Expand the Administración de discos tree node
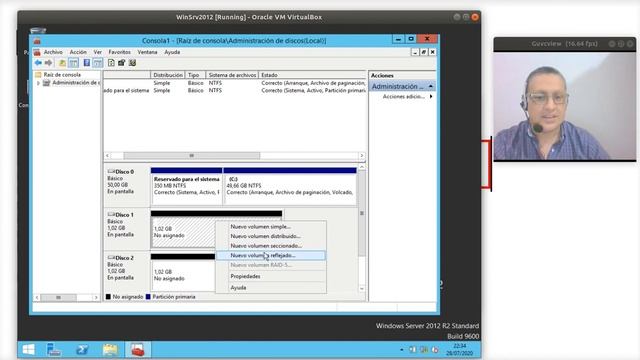Image resolution: width=640 pixels, height=360 pixels. 38,83
